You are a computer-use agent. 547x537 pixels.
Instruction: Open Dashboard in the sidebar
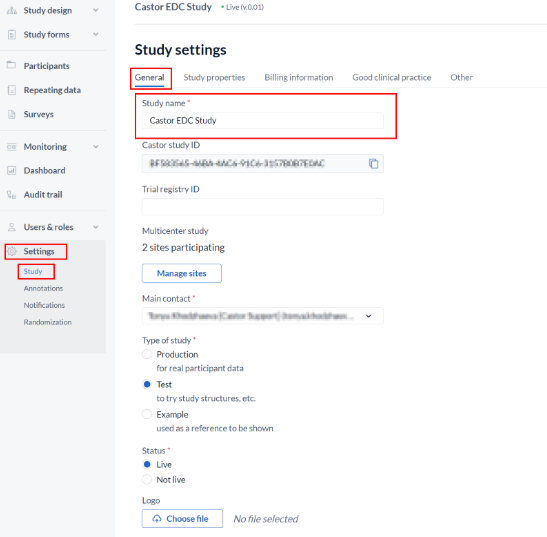44,171
